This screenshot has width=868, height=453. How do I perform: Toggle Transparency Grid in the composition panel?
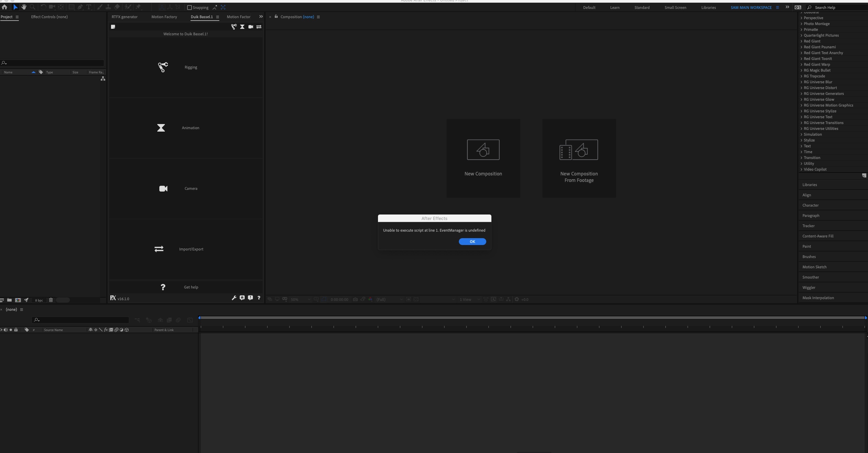coord(416,299)
